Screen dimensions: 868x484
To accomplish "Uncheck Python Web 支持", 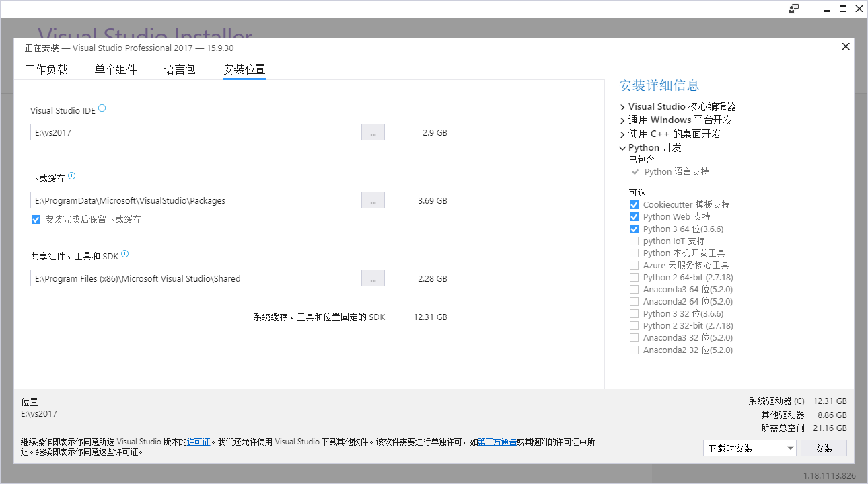I will (x=634, y=216).
